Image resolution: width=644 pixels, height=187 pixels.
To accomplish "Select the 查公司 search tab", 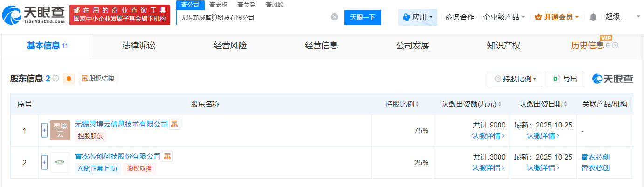I will pyautogui.click(x=190, y=5).
